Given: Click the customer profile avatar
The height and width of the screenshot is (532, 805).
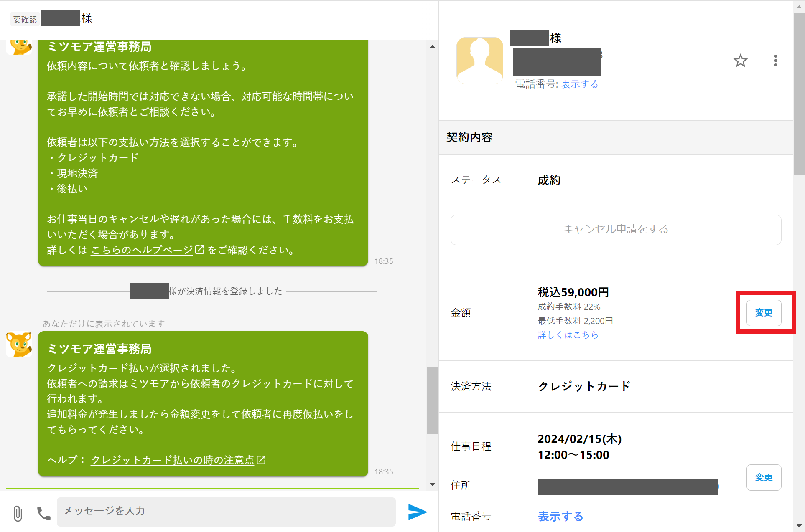Looking at the screenshot, I should click(x=479, y=60).
